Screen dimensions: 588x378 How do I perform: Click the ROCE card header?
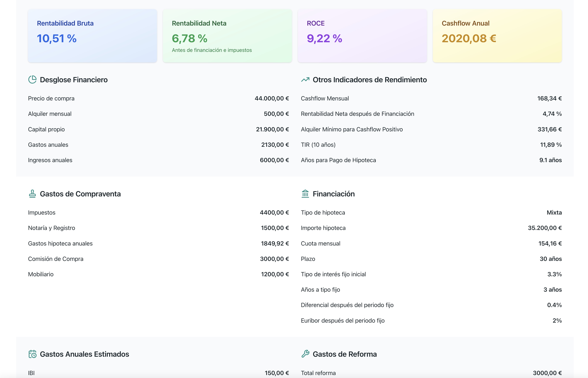click(x=316, y=23)
